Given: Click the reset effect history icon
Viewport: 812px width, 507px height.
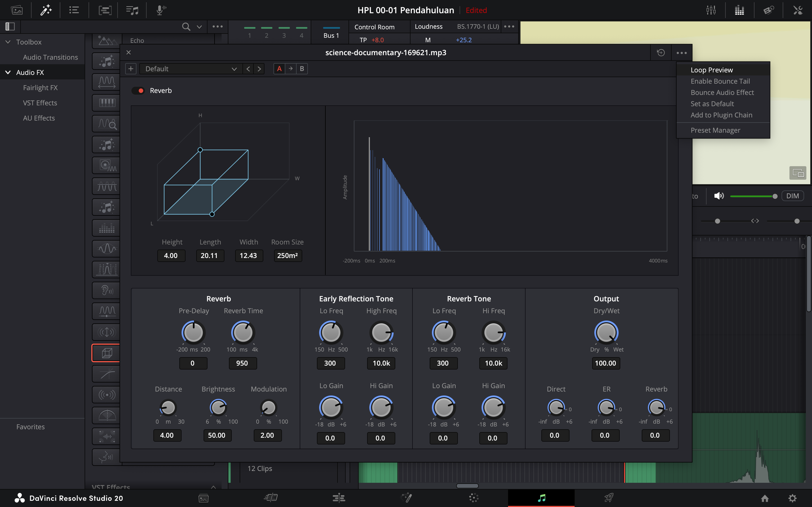Looking at the screenshot, I should click(661, 53).
